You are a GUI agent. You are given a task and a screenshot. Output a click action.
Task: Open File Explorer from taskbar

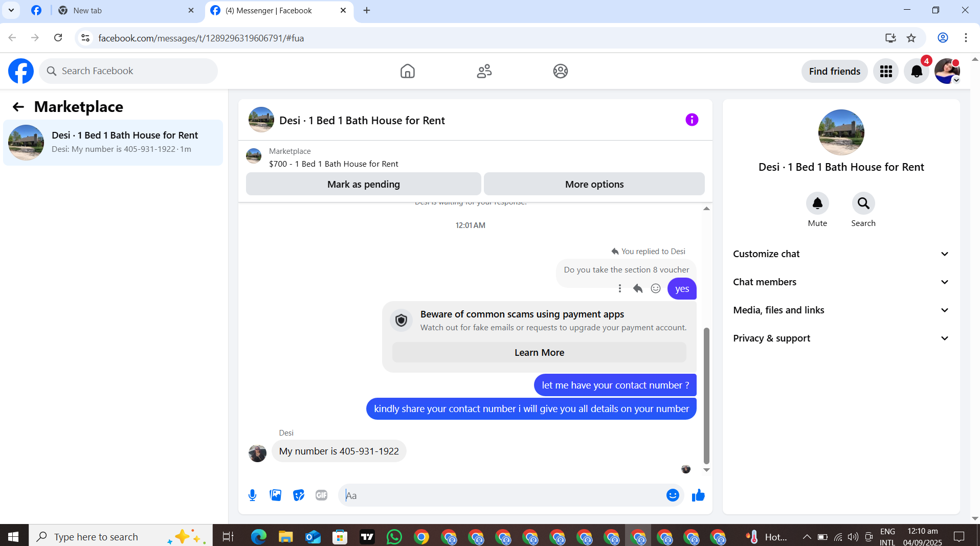click(285, 537)
